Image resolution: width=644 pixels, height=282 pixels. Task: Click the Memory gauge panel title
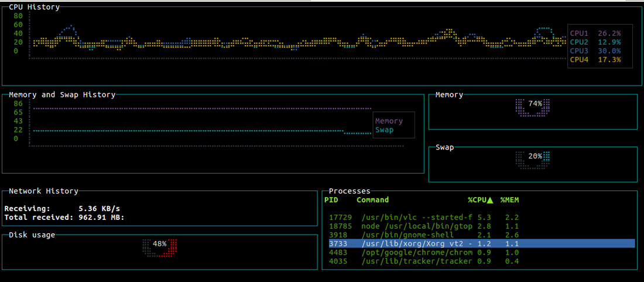[449, 95]
